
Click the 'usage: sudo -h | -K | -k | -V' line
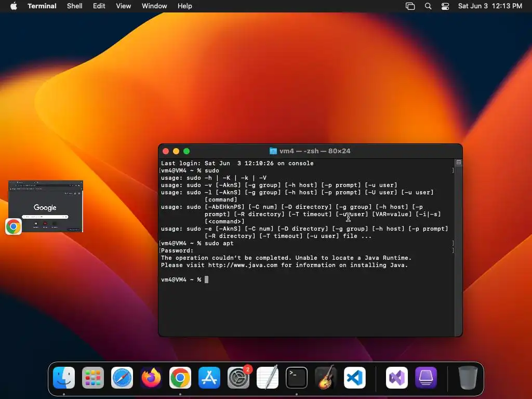214,178
